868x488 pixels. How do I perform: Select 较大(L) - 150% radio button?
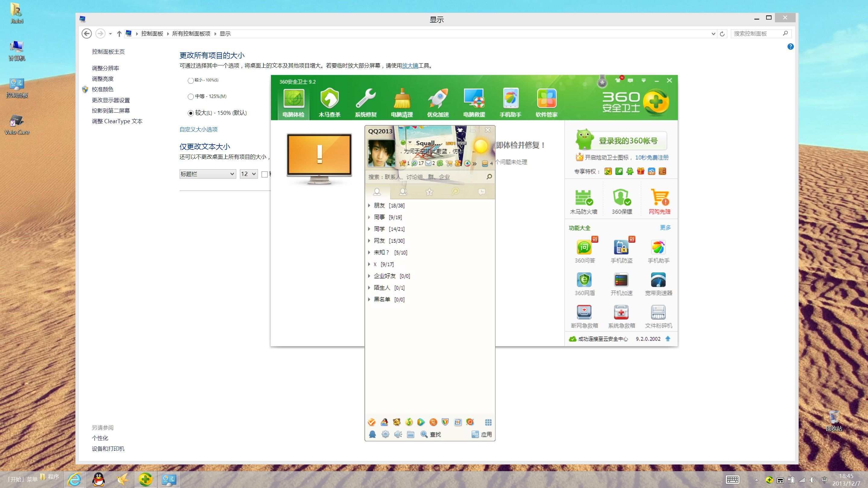point(190,113)
